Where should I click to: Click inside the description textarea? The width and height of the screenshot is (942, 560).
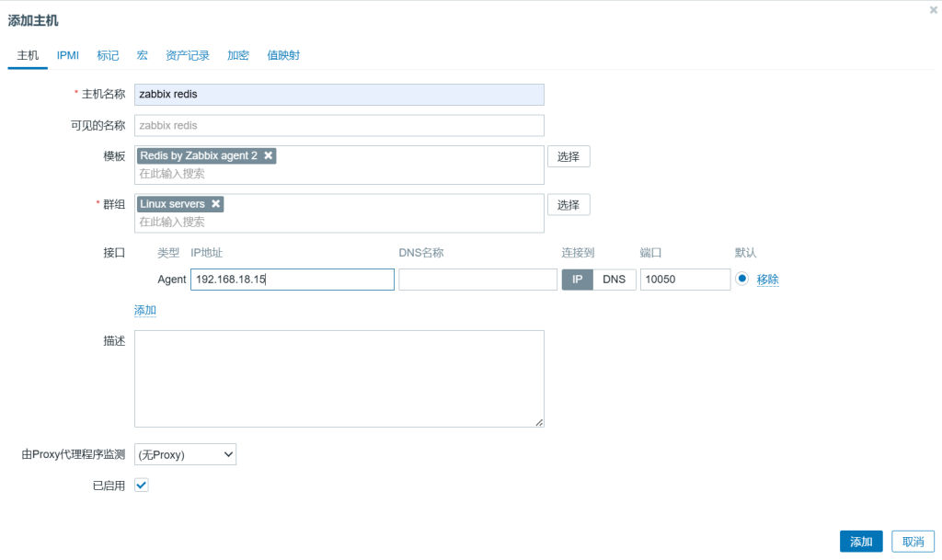339,379
